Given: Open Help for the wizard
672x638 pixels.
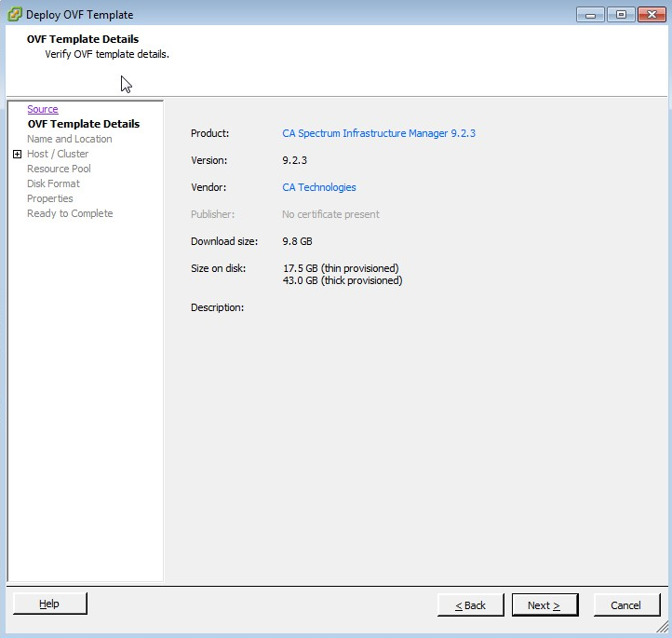Looking at the screenshot, I should pyautogui.click(x=49, y=604).
